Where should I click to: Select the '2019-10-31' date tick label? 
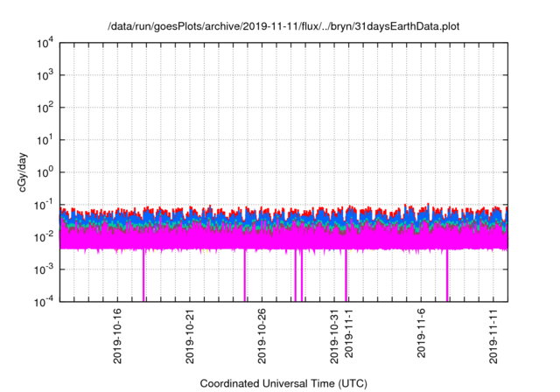pos(334,336)
